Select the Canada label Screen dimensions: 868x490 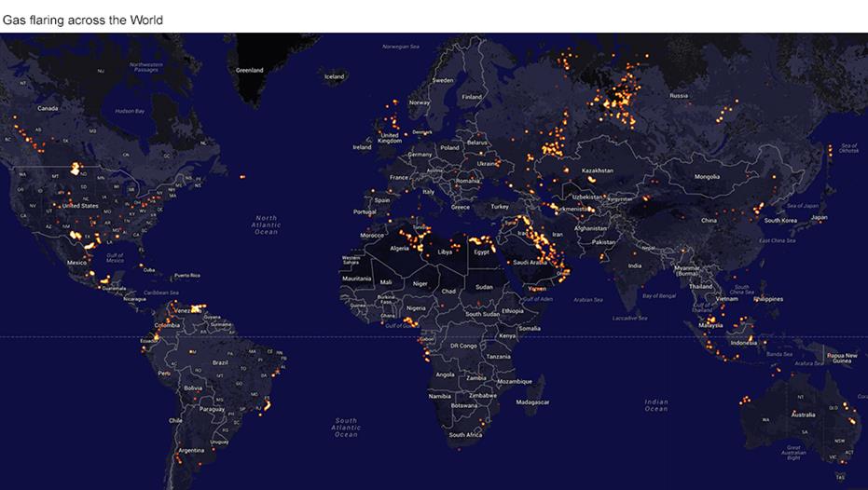(x=48, y=108)
